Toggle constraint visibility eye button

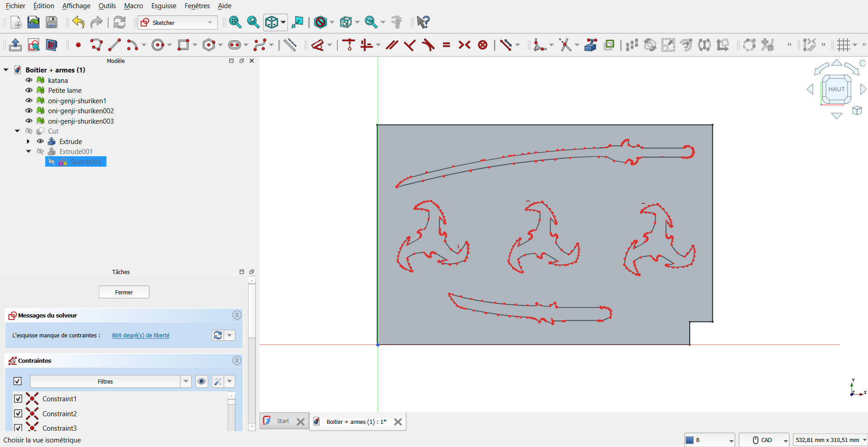coord(201,381)
